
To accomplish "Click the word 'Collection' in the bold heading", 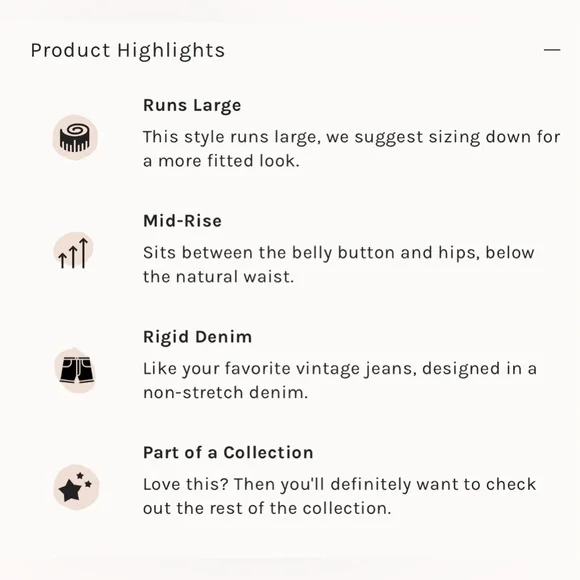I will [268, 452].
